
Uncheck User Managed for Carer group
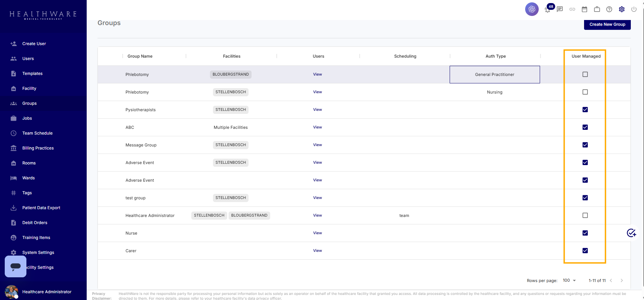coord(585,251)
